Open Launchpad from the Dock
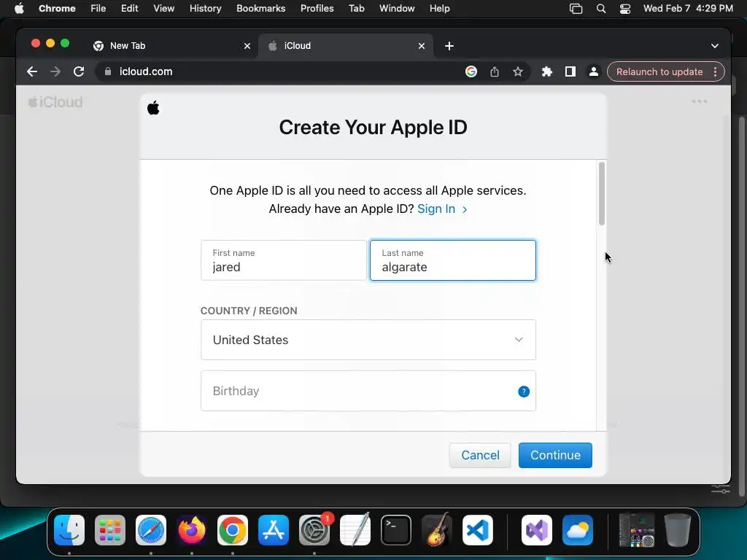The height and width of the screenshot is (560, 747). tap(110, 530)
